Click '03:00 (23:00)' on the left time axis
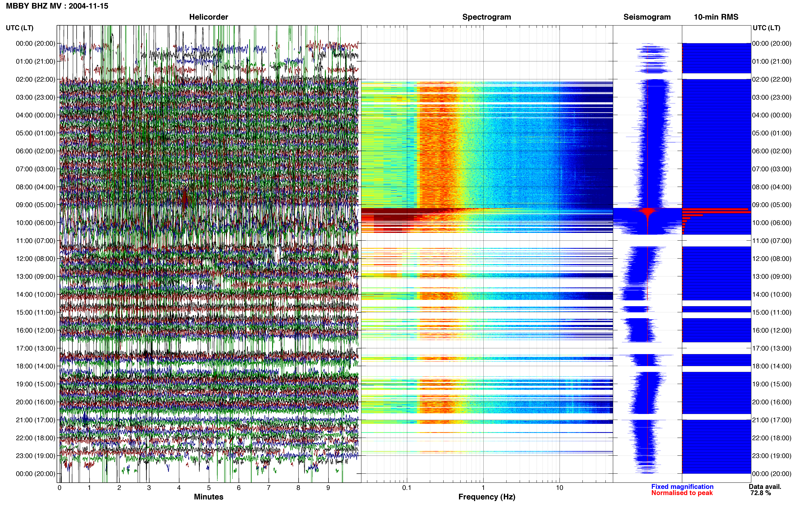This screenshot has width=812, height=508. (36, 97)
